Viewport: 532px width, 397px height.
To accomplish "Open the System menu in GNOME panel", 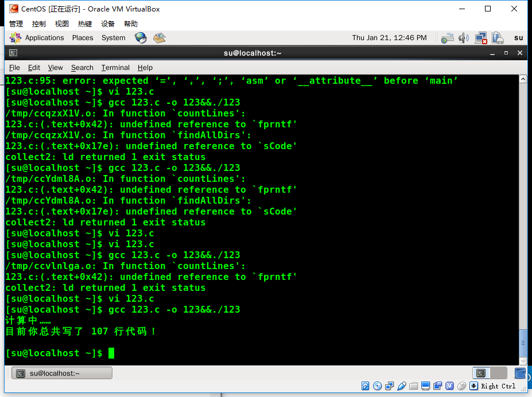I will [x=113, y=38].
